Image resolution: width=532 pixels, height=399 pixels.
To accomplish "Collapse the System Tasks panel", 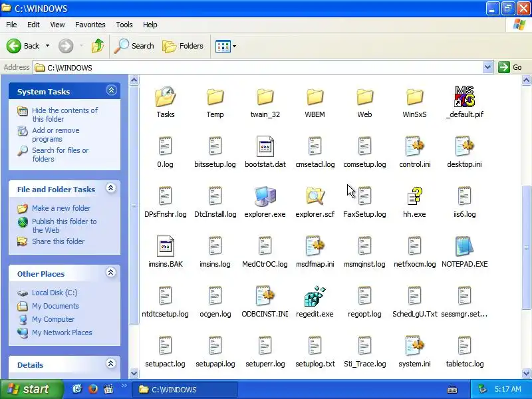I will tap(111, 90).
